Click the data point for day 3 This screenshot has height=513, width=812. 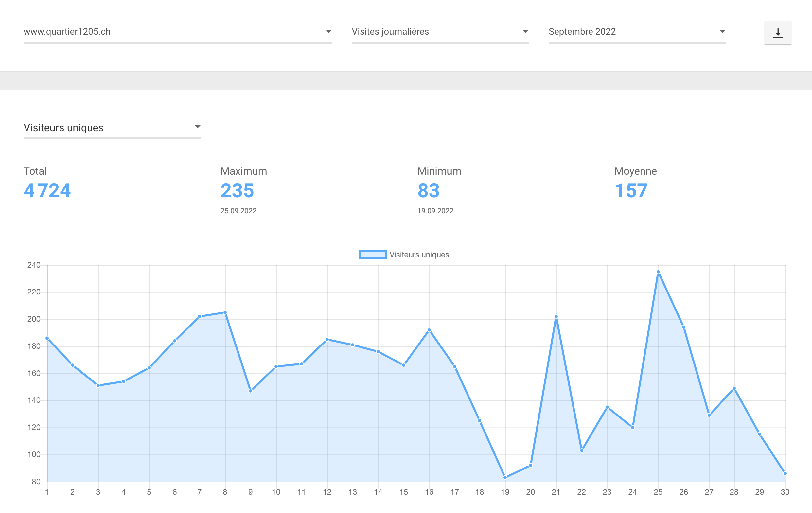click(98, 385)
